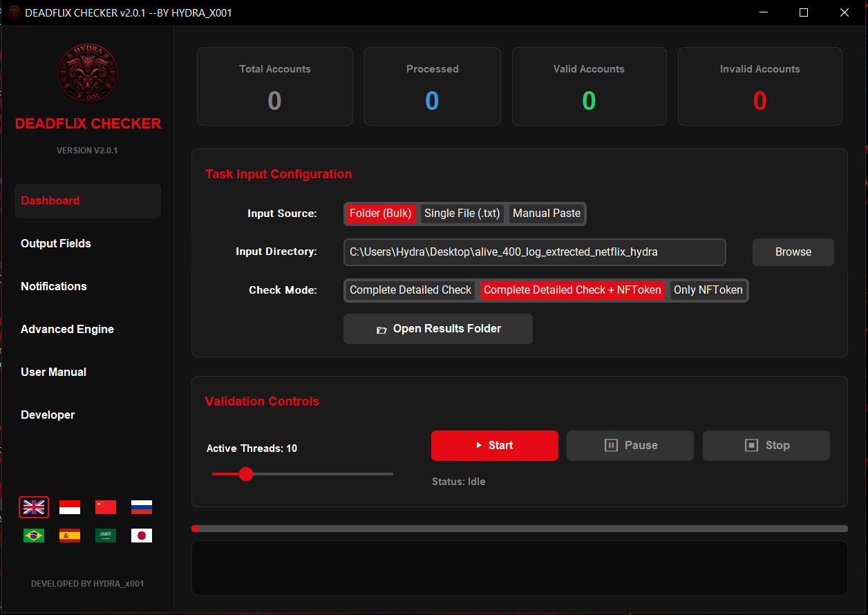Image resolution: width=868 pixels, height=615 pixels.
Task: Choose Single File (.txt) input source
Action: [x=462, y=214]
